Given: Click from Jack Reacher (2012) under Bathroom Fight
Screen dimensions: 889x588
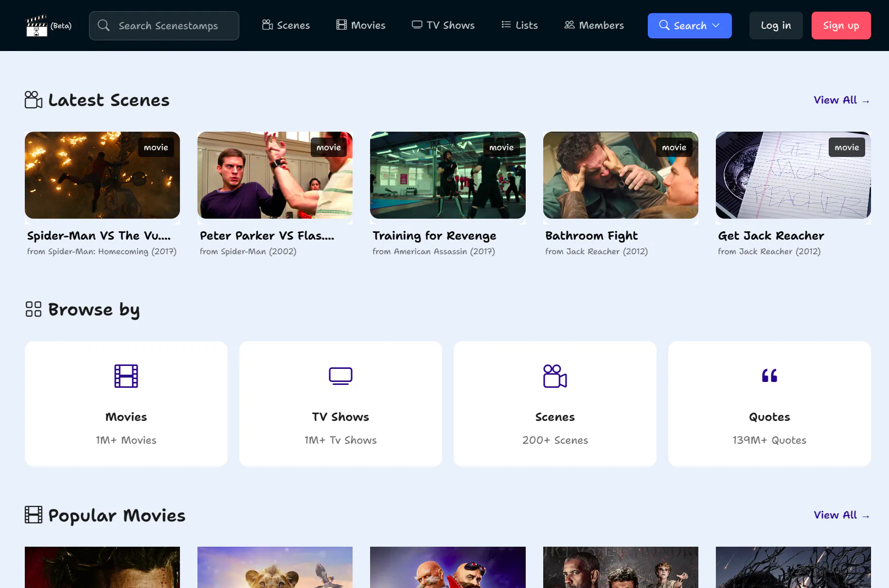Looking at the screenshot, I should click(597, 252).
